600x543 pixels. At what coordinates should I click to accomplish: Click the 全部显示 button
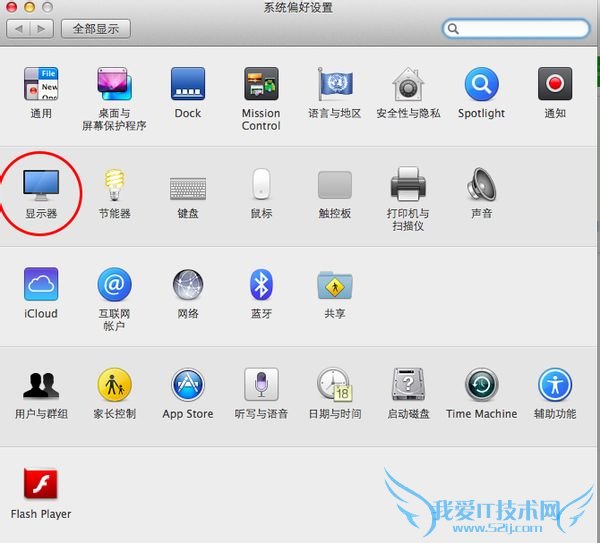96,29
